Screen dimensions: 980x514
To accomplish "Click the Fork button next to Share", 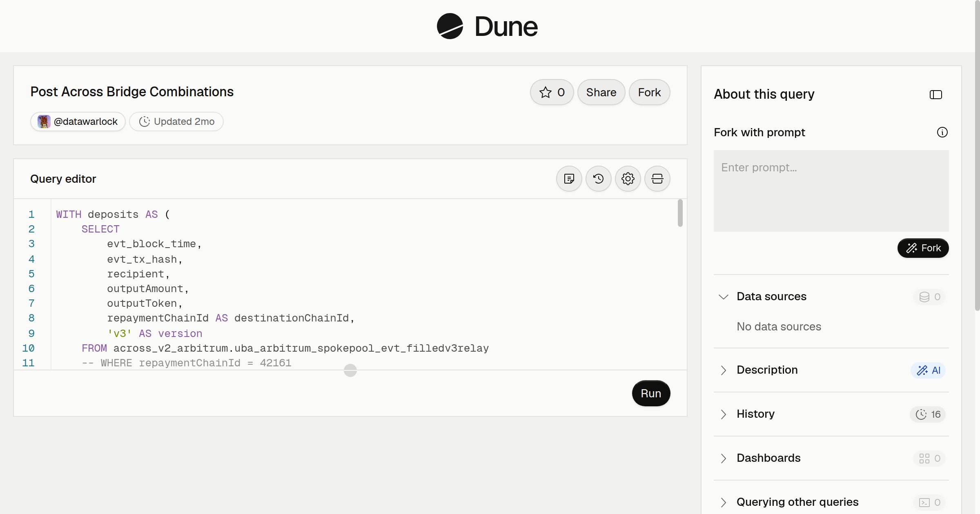I will (649, 92).
